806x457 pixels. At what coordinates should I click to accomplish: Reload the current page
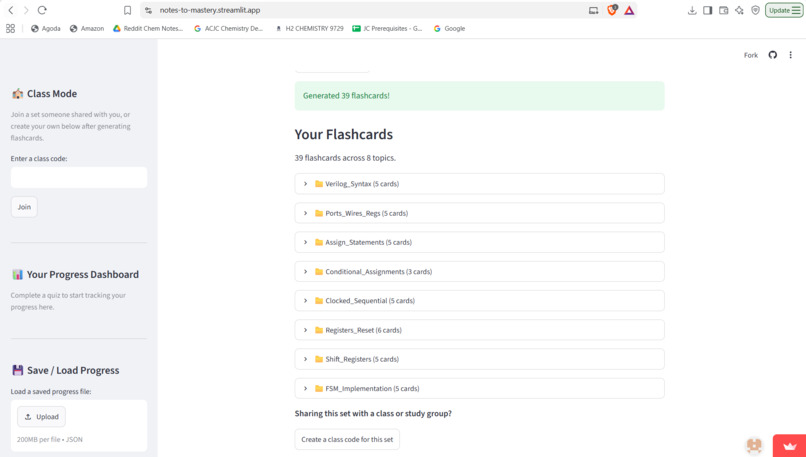click(42, 10)
